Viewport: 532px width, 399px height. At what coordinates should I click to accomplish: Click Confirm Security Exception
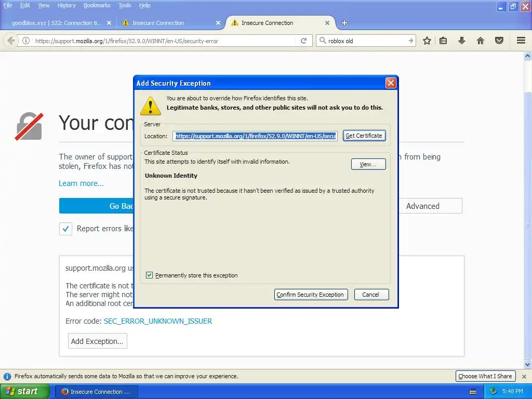click(x=311, y=295)
